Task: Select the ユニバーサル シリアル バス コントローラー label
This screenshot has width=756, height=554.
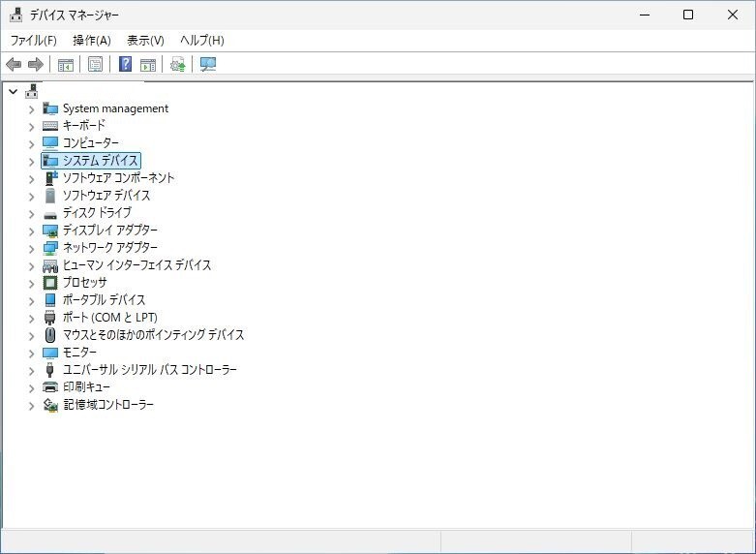Action: 150,370
